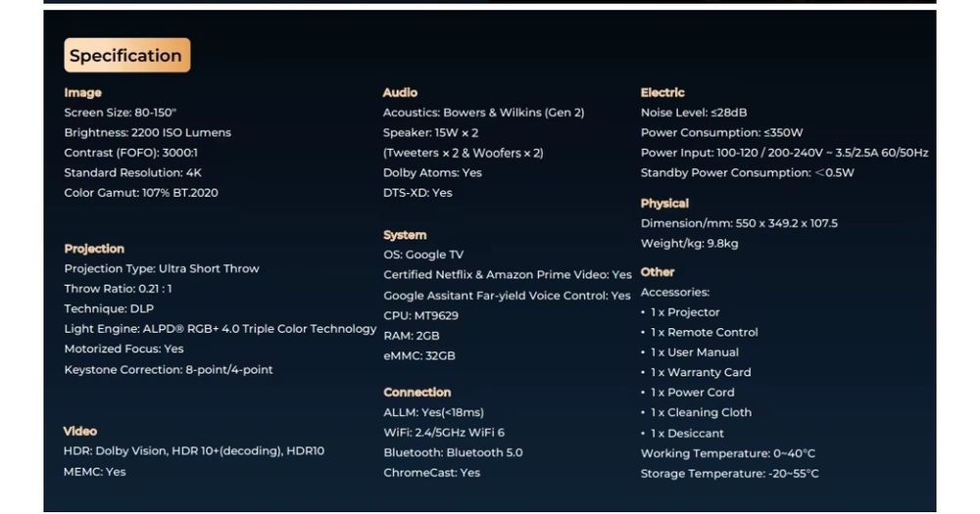Click the Connection section heading

(417, 393)
